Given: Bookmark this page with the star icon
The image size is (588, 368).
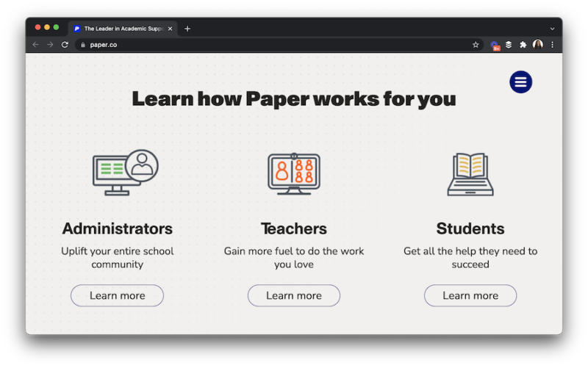Looking at the screenshot, I should click(x=476, y=45).
